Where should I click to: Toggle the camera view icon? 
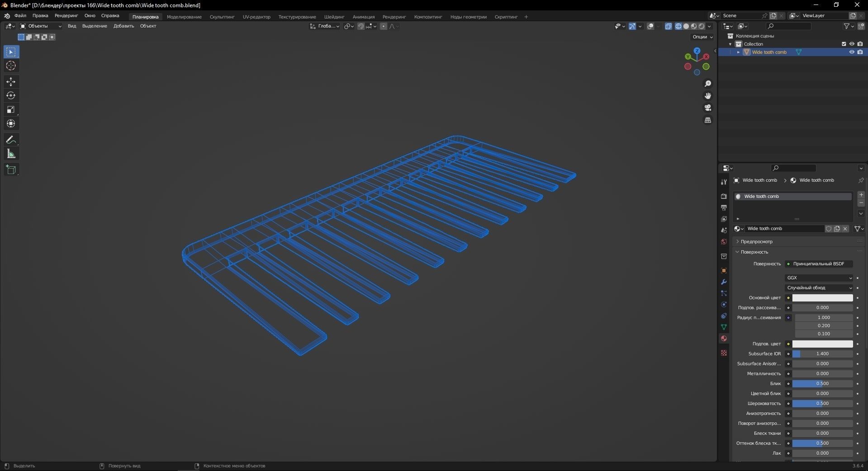coord(708,108)
